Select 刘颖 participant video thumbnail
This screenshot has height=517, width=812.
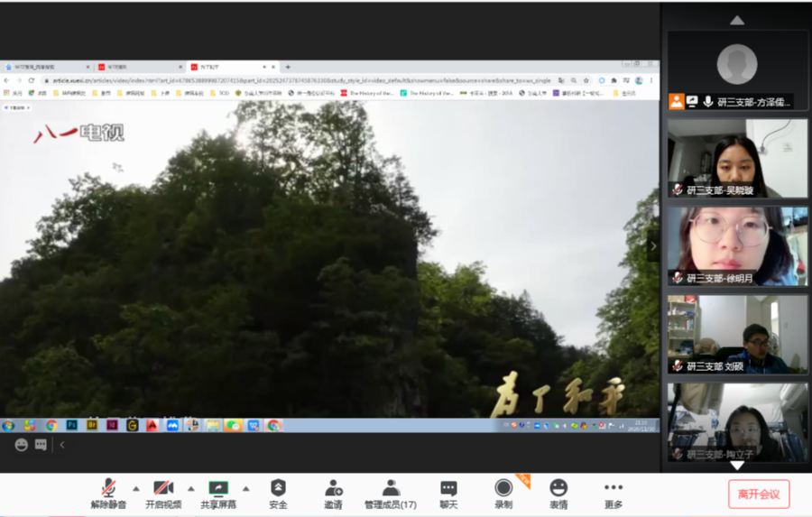point(737,334)
